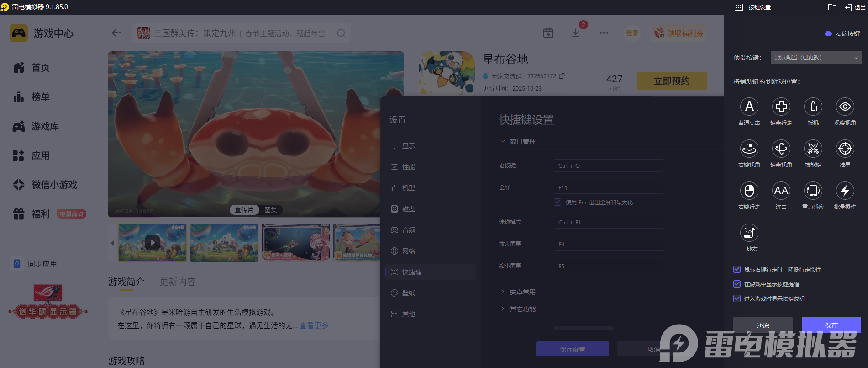Toggle 鼠标右键行走时，降低行走惯性 checkbox

pyautogui.click(x=736, y=269)
